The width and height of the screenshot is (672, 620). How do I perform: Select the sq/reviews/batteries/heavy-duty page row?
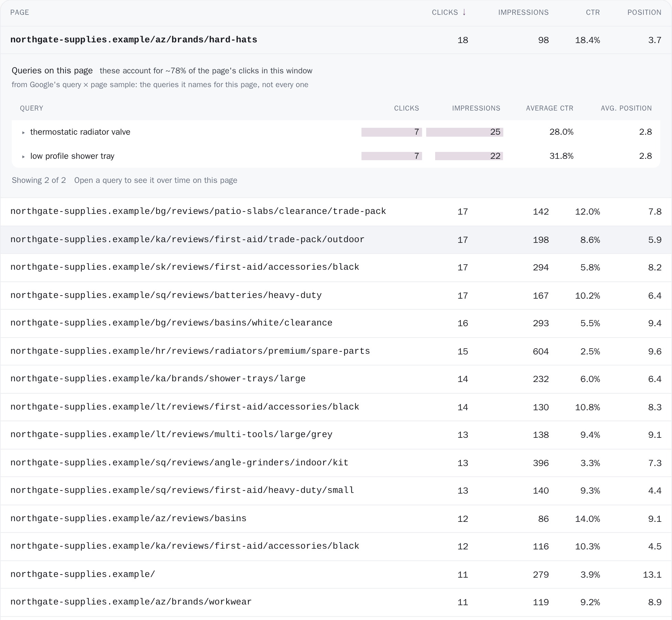coord(336,296)
